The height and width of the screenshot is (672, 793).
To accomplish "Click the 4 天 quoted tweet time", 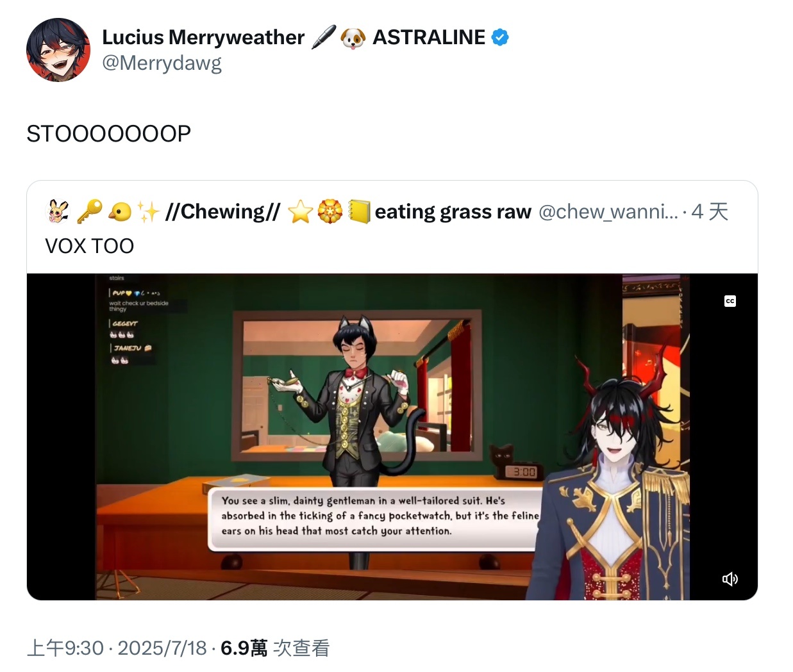I will pyautogui.click(x=710, y=211).
